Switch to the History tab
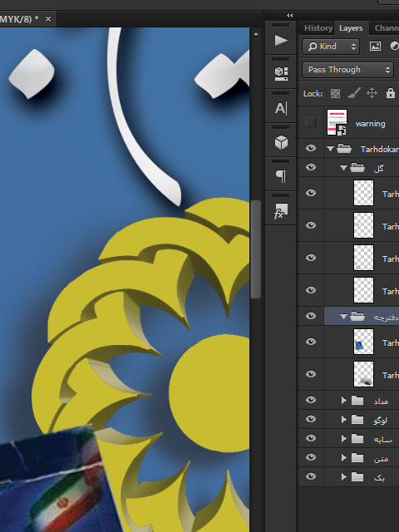 [x=318, y=28]
